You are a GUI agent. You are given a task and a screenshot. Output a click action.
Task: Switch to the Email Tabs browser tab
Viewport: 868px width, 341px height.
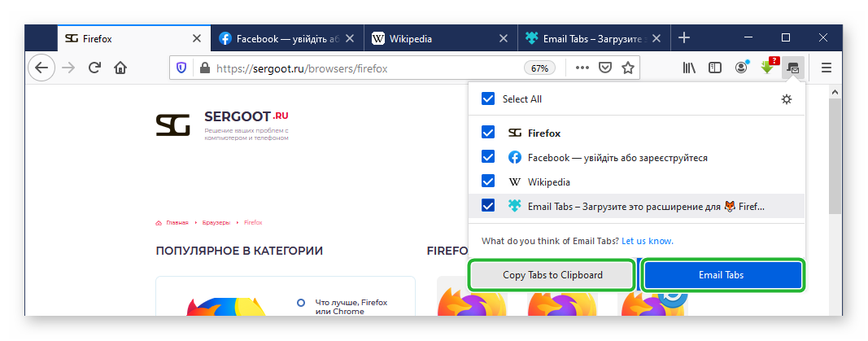pyautogui.click(x=594, y=39)
